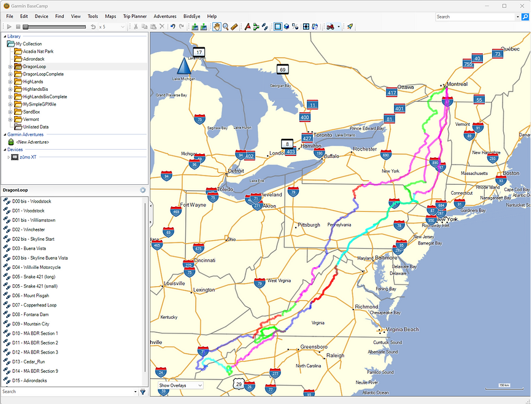Click the Redo arrow icon
The image size is (532, 404).
tap(182, 26)
